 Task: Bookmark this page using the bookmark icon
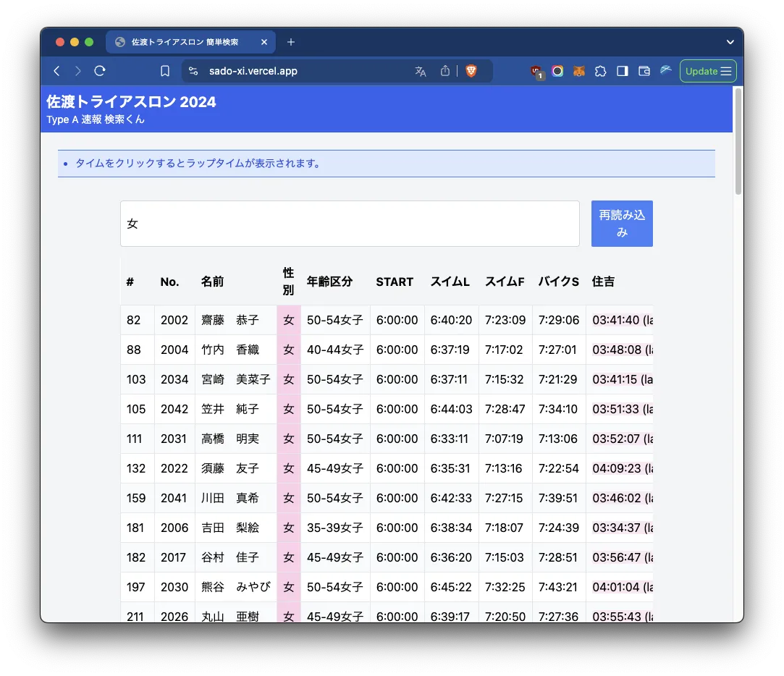[x=165, y=71]
